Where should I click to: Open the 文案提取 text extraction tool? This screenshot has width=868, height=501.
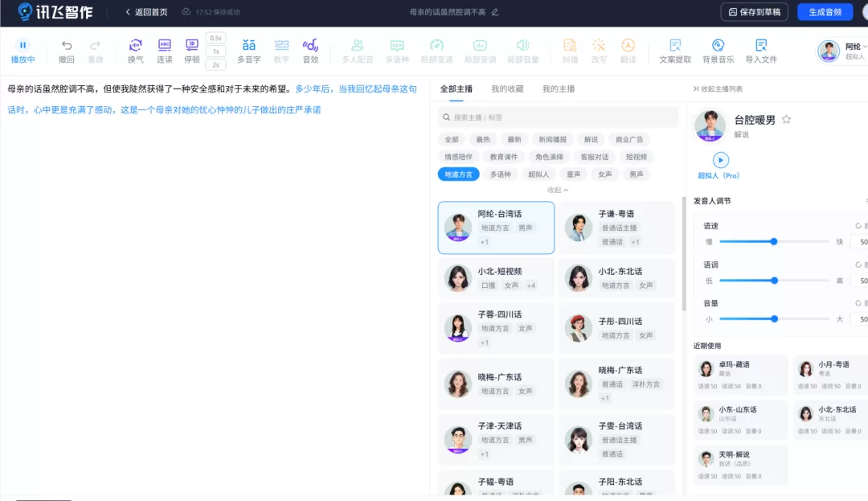click(675, 51)
